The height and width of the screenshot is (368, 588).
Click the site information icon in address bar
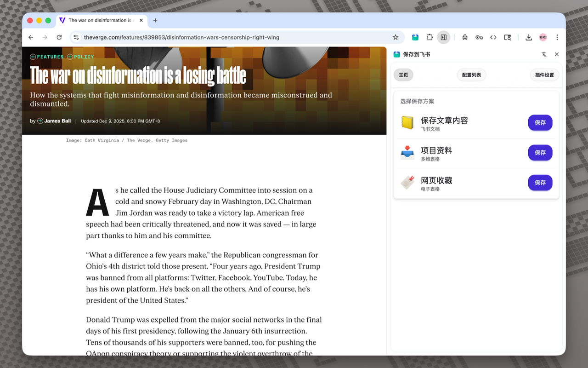coord(76,37)
